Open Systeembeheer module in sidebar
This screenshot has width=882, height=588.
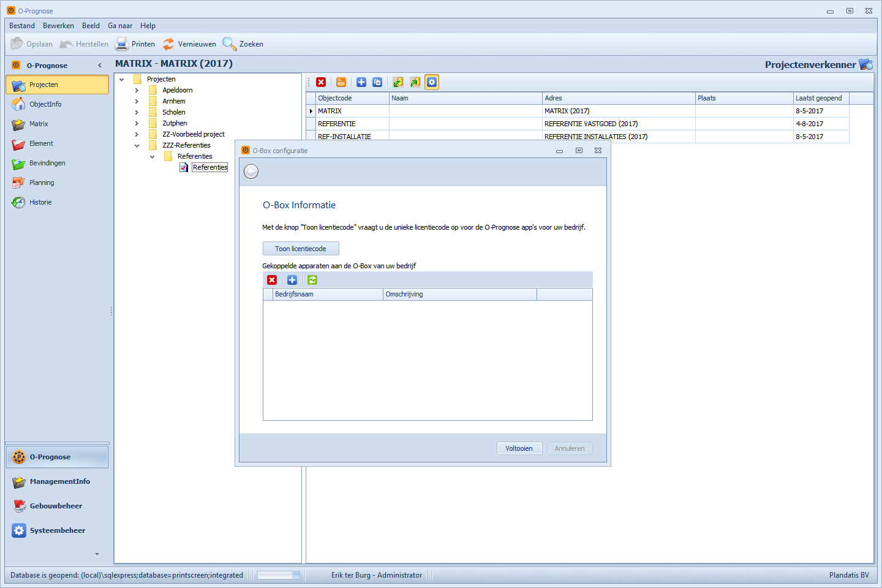57,530
